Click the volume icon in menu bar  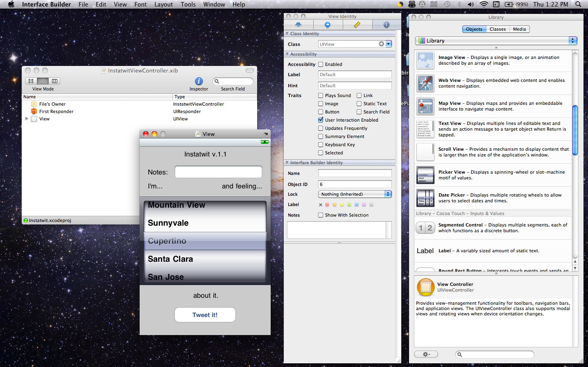[471, 4]
